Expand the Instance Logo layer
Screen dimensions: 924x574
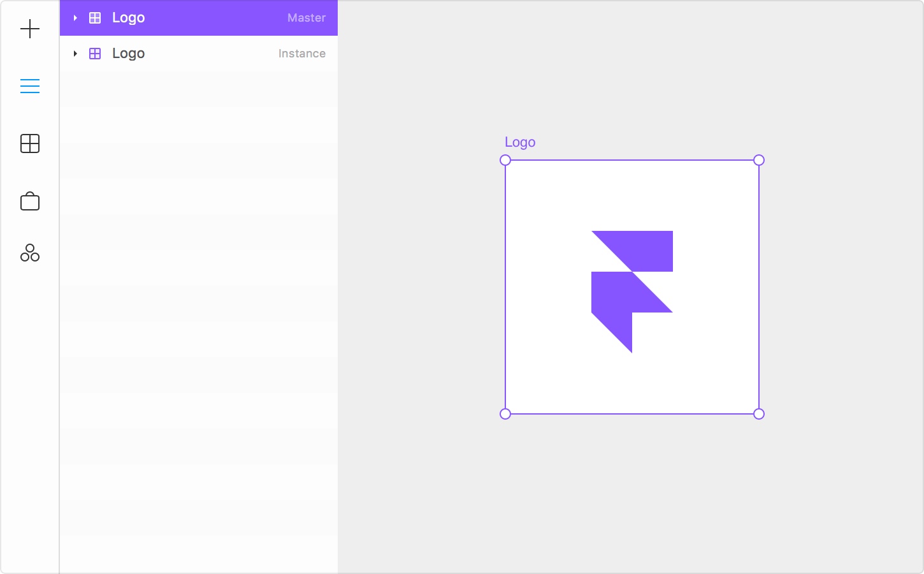75,54
